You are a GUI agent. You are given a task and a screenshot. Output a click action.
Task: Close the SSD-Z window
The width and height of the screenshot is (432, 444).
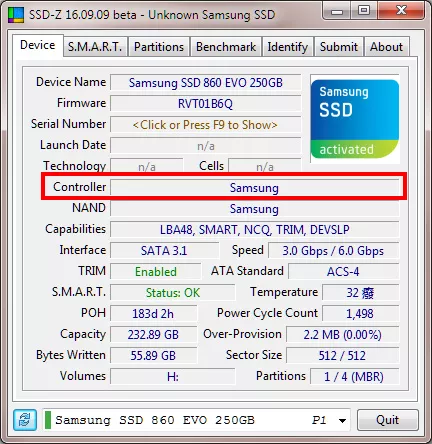401,11
